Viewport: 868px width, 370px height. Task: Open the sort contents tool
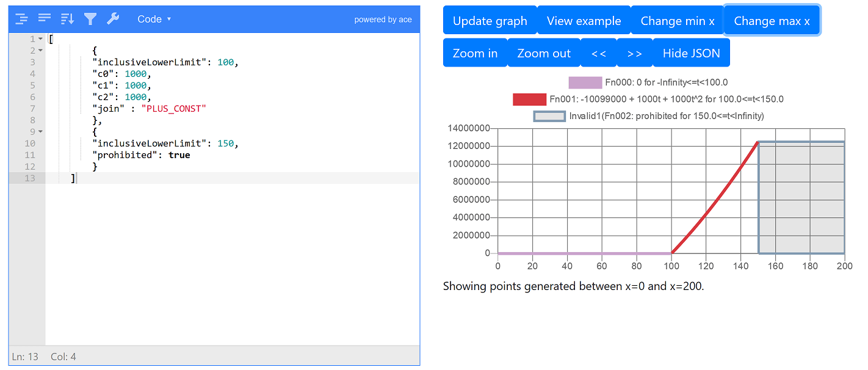click(x=67, y=19)
